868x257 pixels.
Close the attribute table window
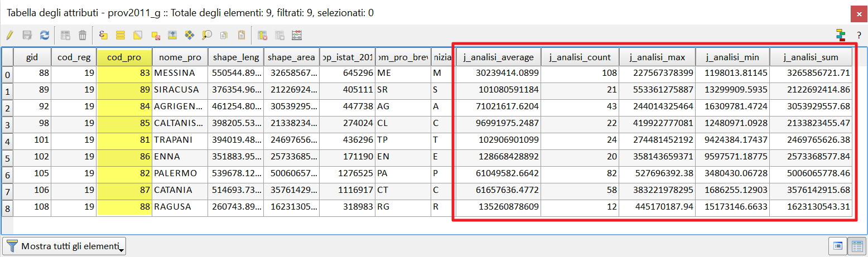(856, 13)
